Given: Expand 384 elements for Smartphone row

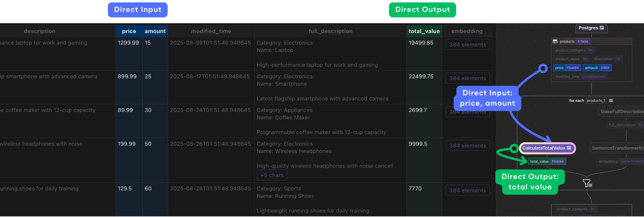Looking at the screenshot, I should pos(468,78).
